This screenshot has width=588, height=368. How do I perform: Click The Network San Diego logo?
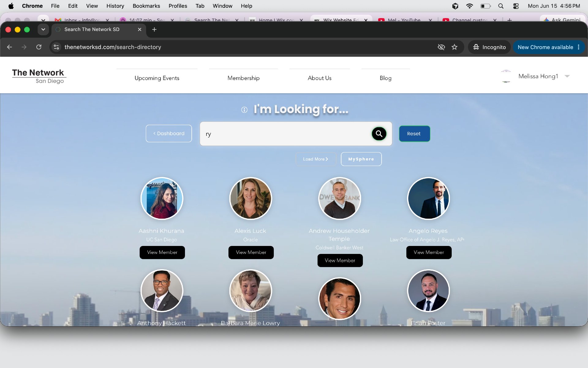click(x=39, y=76)
